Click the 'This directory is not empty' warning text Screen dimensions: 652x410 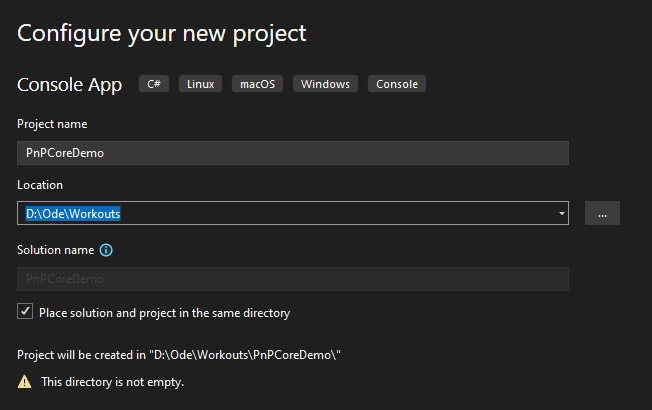[113, 382]
